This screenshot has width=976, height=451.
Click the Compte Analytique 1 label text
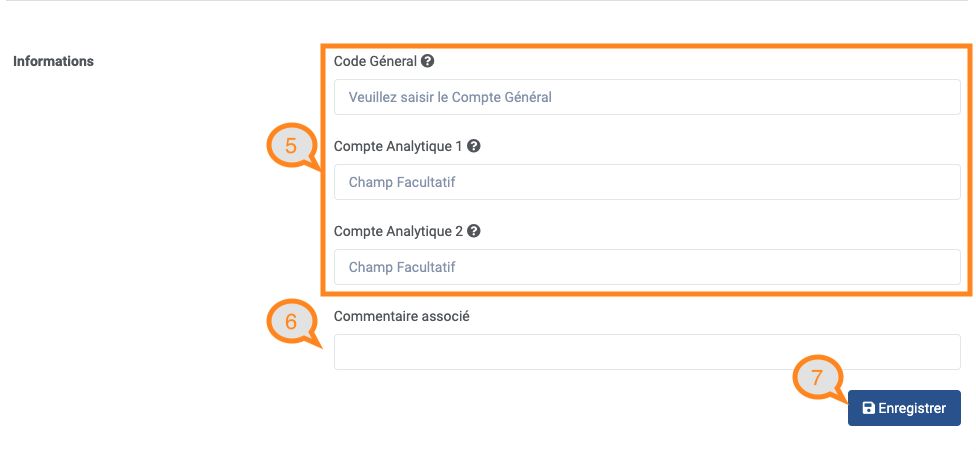(398, 146)
